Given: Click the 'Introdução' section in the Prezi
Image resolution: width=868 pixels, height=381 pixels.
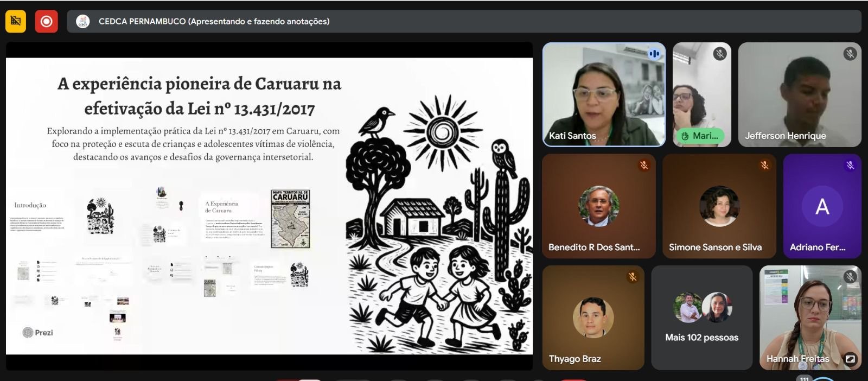Looking at the screenshot, I should pos(30,205).
